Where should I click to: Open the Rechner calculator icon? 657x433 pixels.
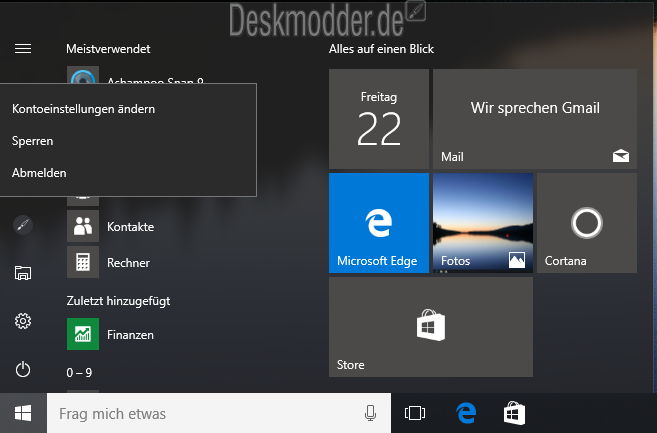(x=83, y=262)
